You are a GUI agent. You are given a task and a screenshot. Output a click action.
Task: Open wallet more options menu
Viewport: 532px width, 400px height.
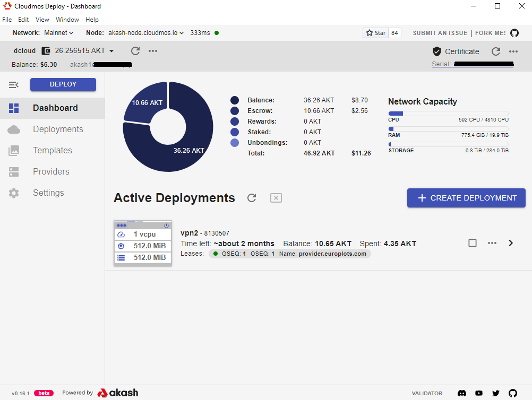(x=153, y=51)
